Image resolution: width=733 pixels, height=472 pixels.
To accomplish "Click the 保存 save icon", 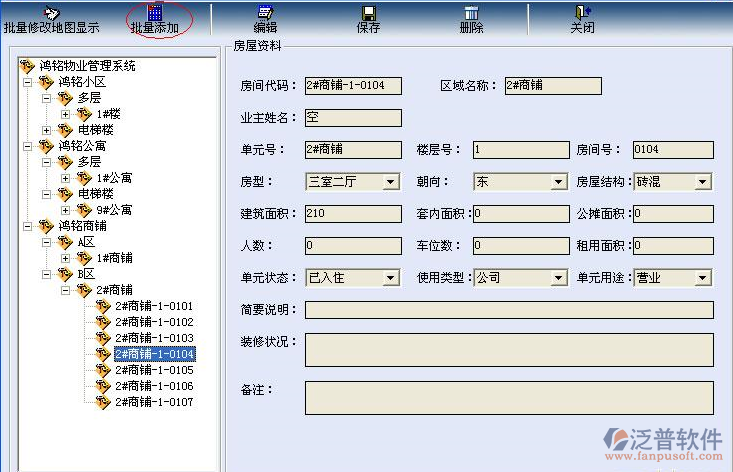I will pos(368,12).
